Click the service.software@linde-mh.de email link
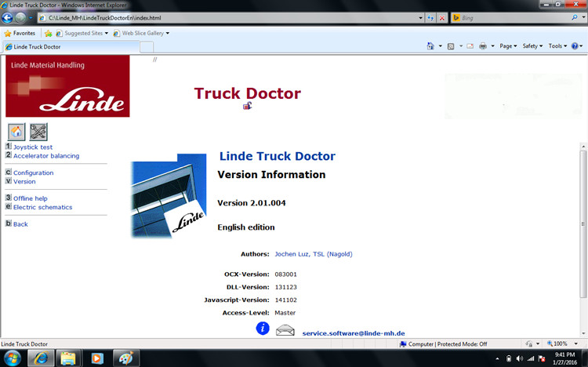This screenshot has width=588, height=367. [x=354, y=333]
